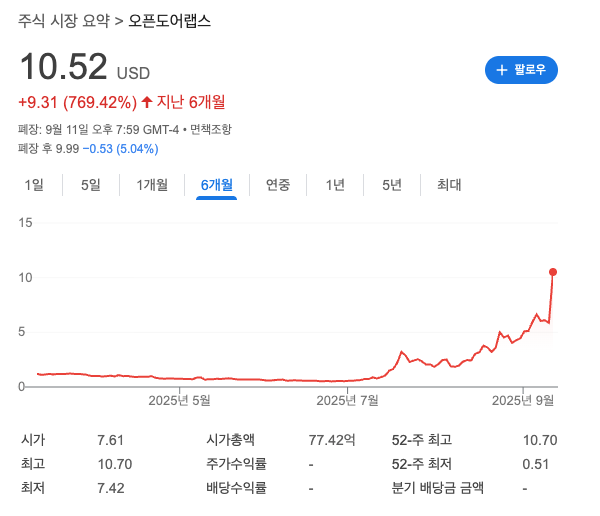Image resolution: width=600 pixels, height=516 pixels.
Task: Click the 팔로우 follow button
Action: (x=521, y=70)
